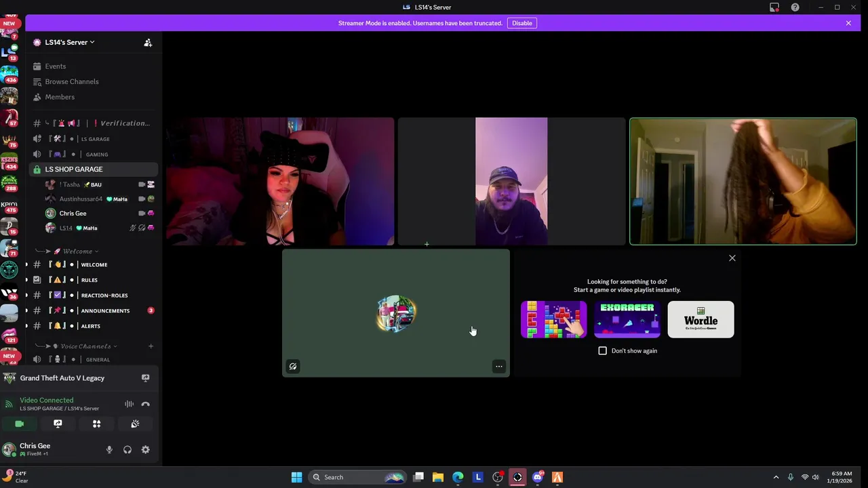Image resolution: width=868 pixels, height=488 pixels.
Task: Open server with 475 notification badge
Action: coord(9,204)
